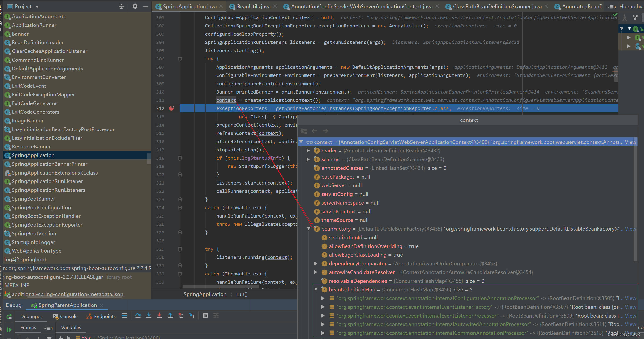This screenshot has height=339, width=644.
Task: Hide the Project panel with the minus icon
Action: [x=145, y=6]
